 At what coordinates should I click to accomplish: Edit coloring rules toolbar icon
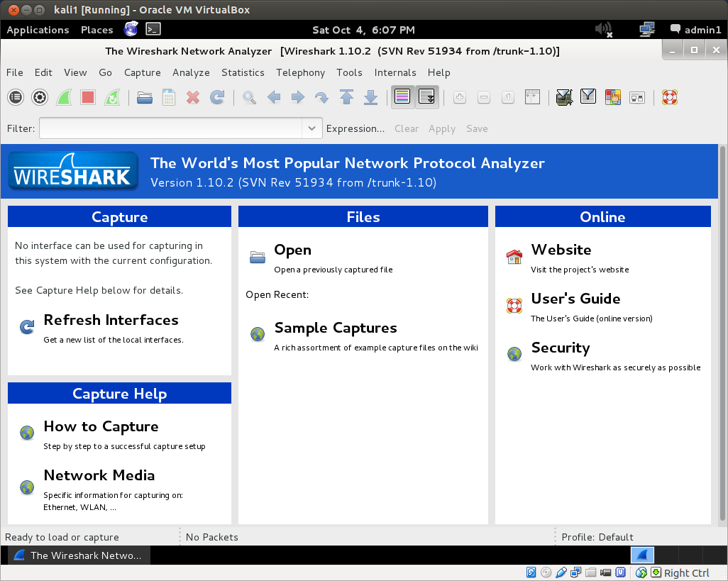click(613, 97)
